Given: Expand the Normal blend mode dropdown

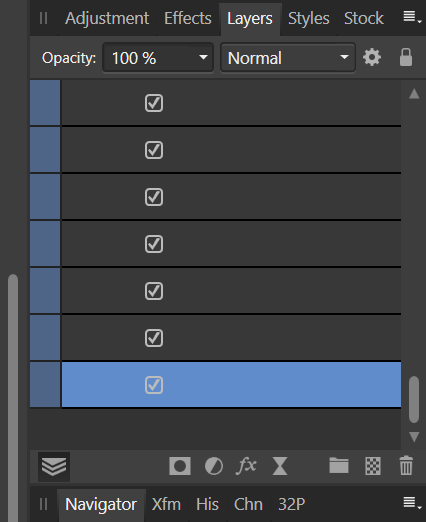Looking at the screenshot, I should point(288,58).
